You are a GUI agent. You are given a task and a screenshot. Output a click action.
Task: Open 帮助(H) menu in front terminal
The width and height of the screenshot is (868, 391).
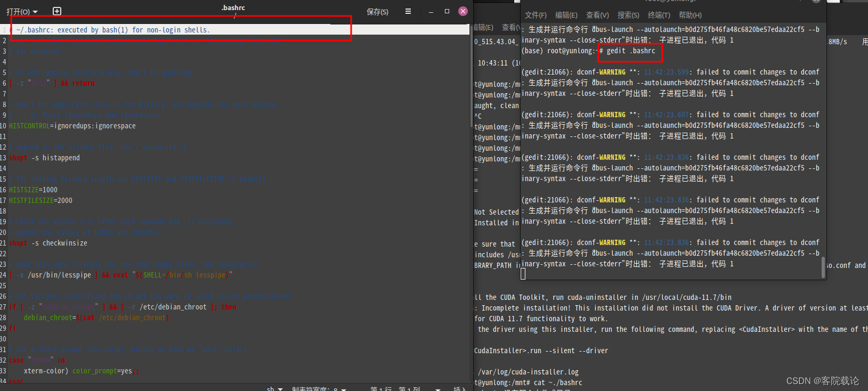[690, 15]
